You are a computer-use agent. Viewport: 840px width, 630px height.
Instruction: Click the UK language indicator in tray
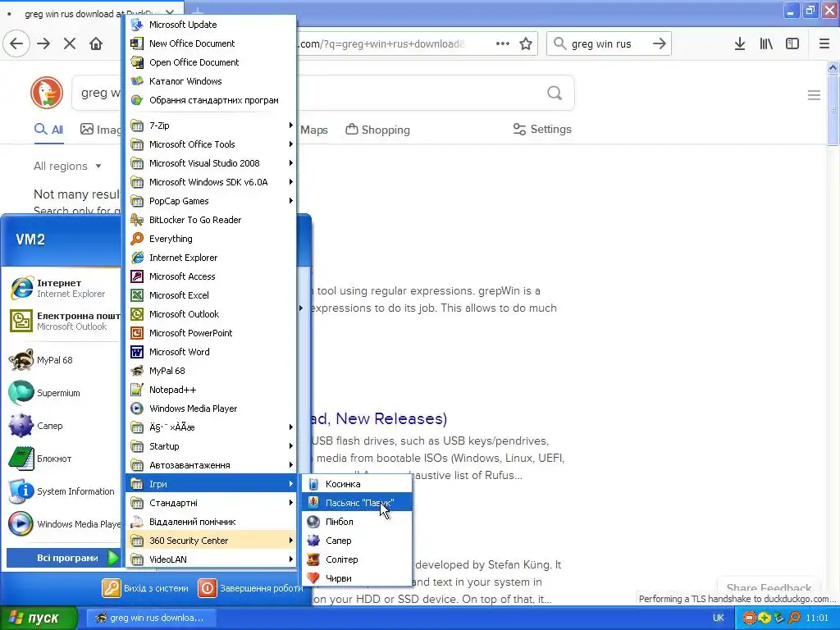click(719, 618)
